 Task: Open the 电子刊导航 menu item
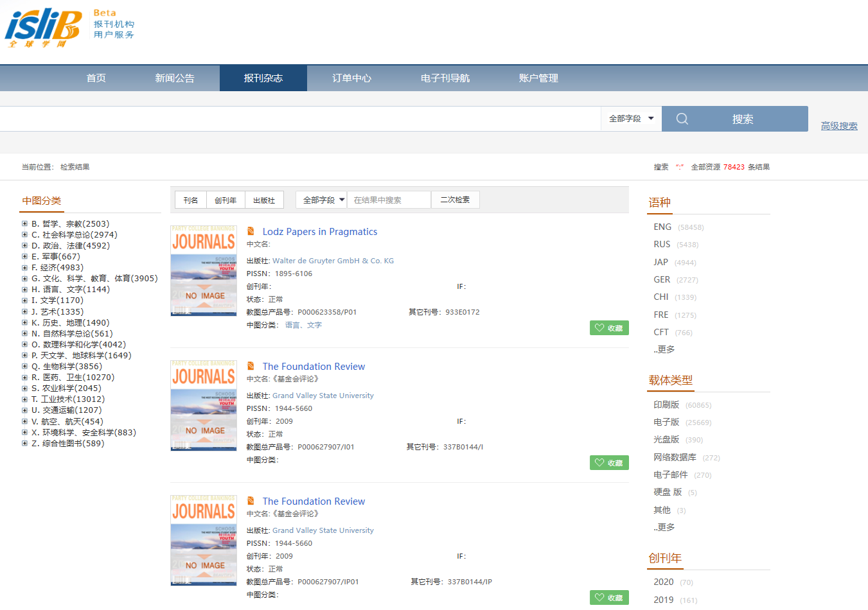pos(445,78)
